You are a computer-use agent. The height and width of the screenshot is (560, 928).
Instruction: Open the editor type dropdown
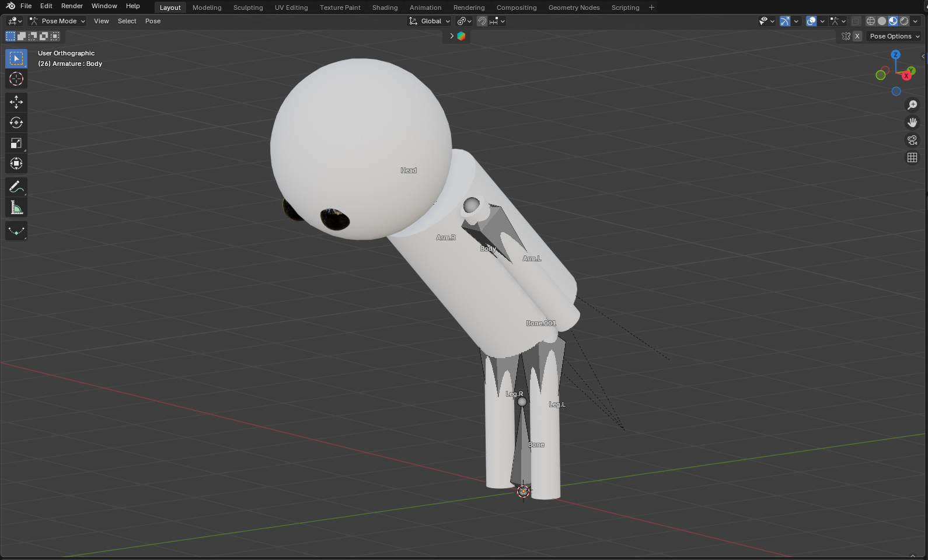click(15, 21)
